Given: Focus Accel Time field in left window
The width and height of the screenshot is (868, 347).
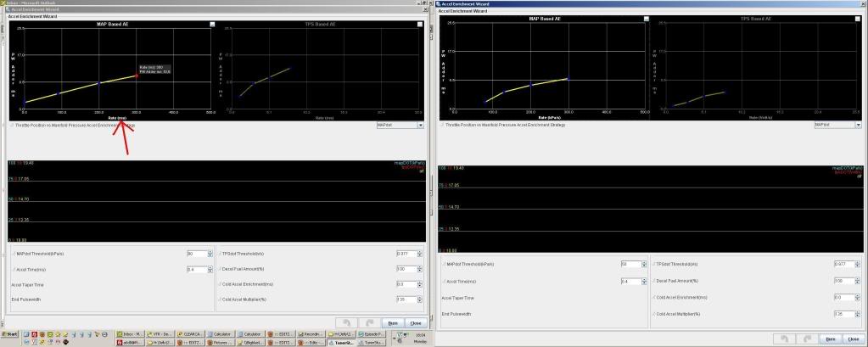Looking at the screenshot, I should coord(197,270).
